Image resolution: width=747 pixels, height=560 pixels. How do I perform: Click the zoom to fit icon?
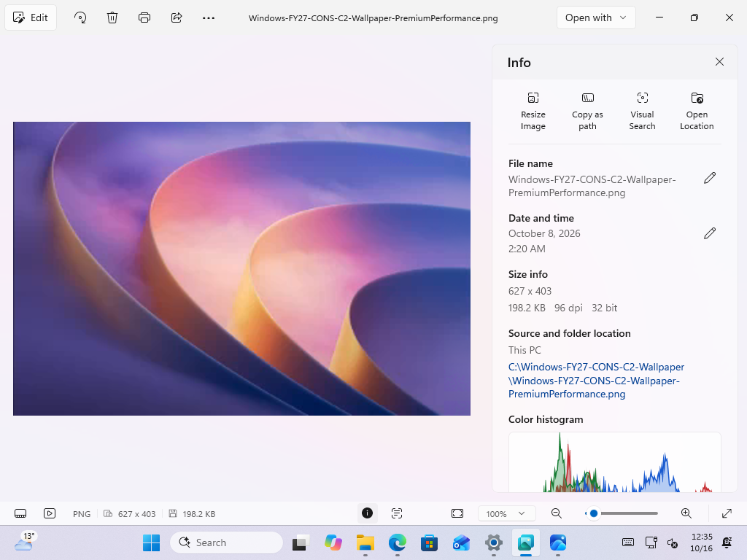click(x=457, y=513)
